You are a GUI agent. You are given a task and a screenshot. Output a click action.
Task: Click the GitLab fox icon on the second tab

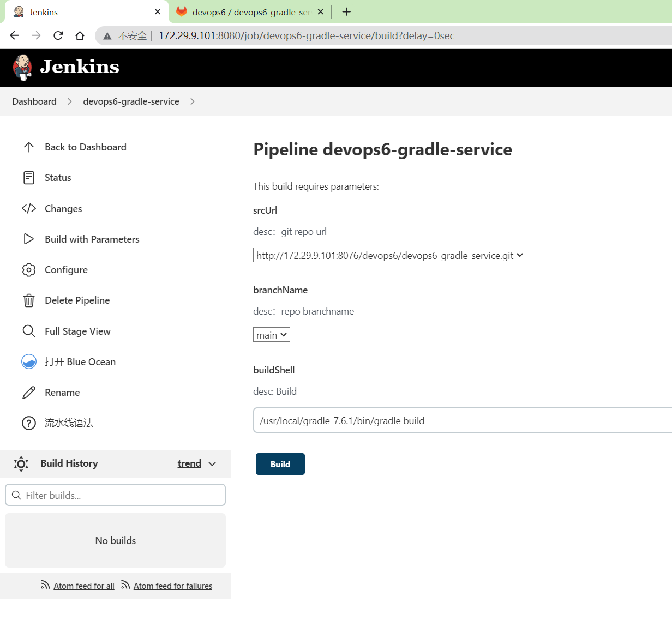(182, 11)
